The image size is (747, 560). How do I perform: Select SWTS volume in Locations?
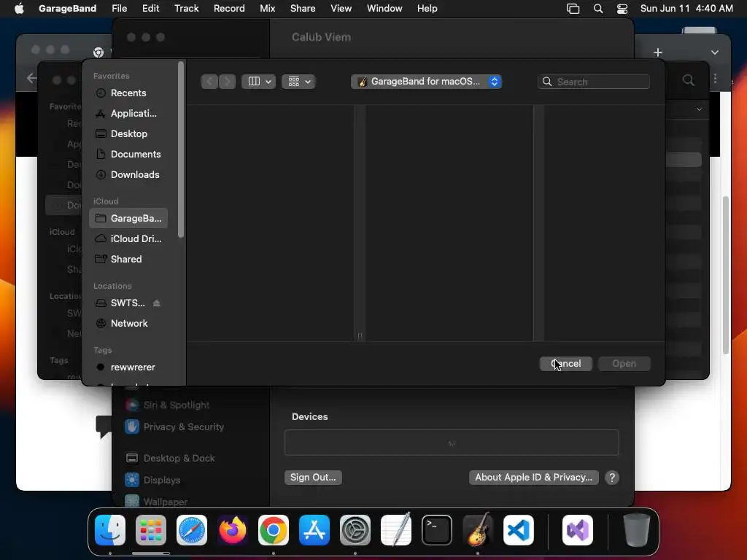click(x=122, y=303)
